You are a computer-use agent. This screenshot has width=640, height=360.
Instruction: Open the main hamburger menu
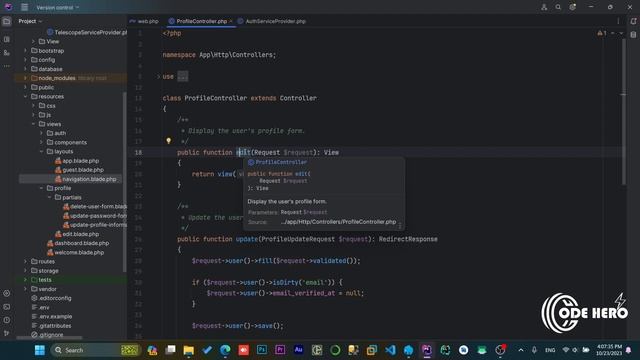(24, 7)
